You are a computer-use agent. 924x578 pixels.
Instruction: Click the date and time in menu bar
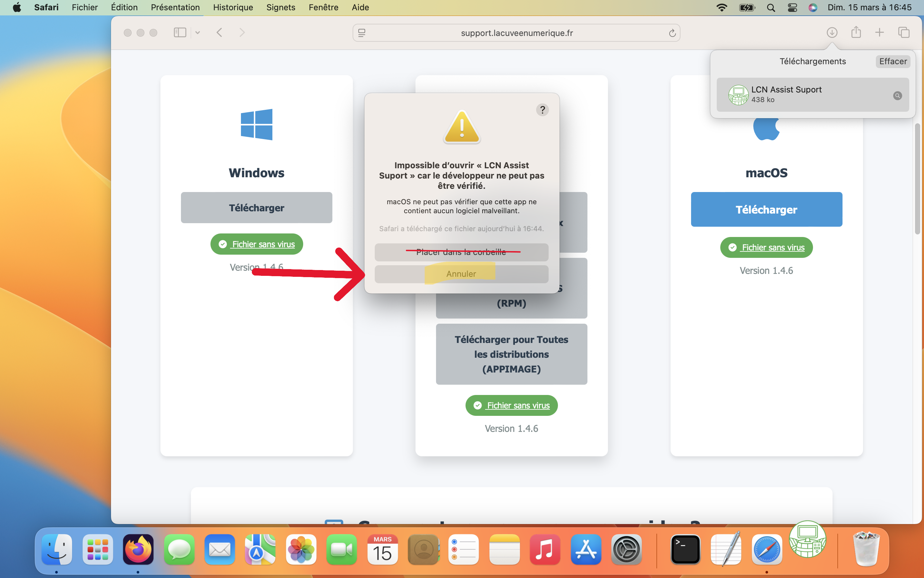869,7
